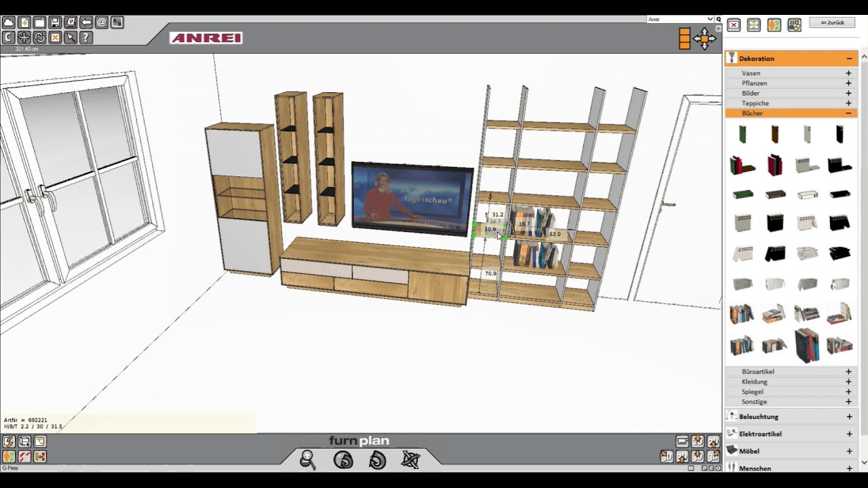The image size is (868, 488).
Task: Click the orange four-way navigation arrows
Action: pyautogui.click(x=705, y=39)
